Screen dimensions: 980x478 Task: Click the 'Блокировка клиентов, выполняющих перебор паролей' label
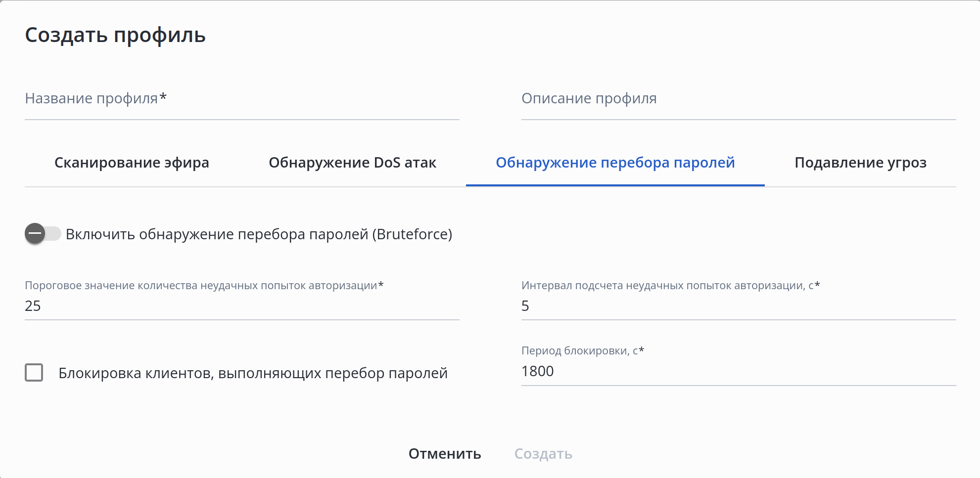click(253, 373)
